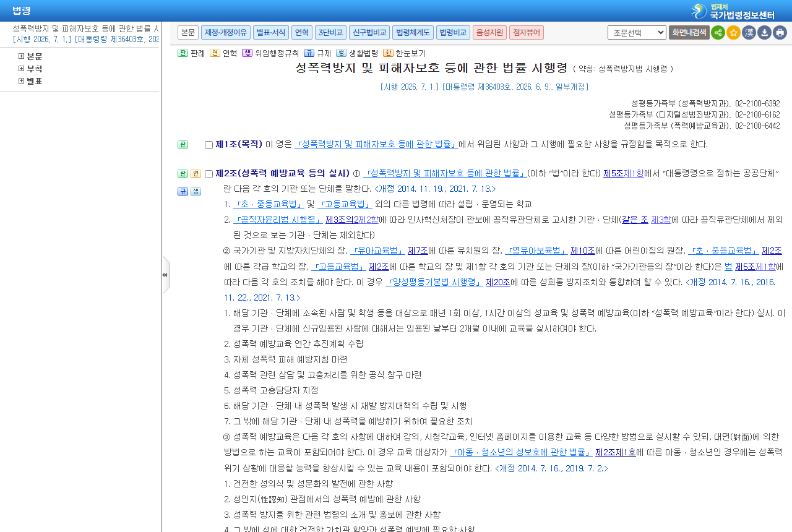Screen dimensions: 792x532
Task: Collapse the left sidebar with the arrow handle
Action: (x=165, y=275)
